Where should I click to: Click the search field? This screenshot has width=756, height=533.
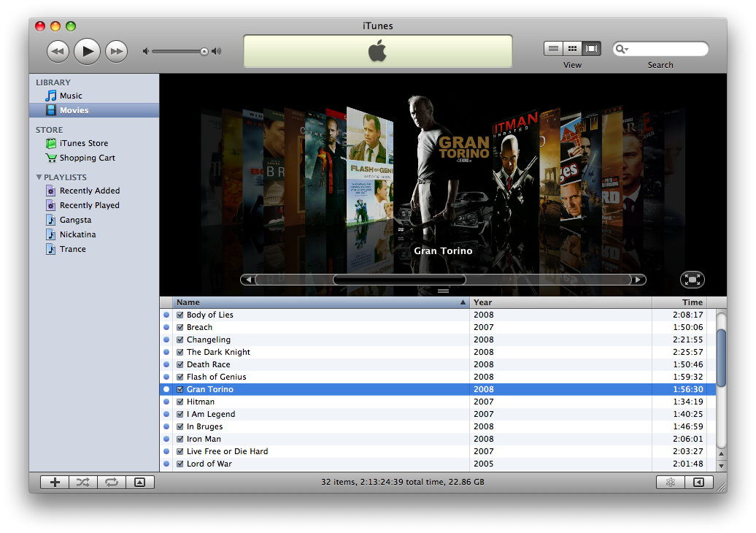point(660,49)
